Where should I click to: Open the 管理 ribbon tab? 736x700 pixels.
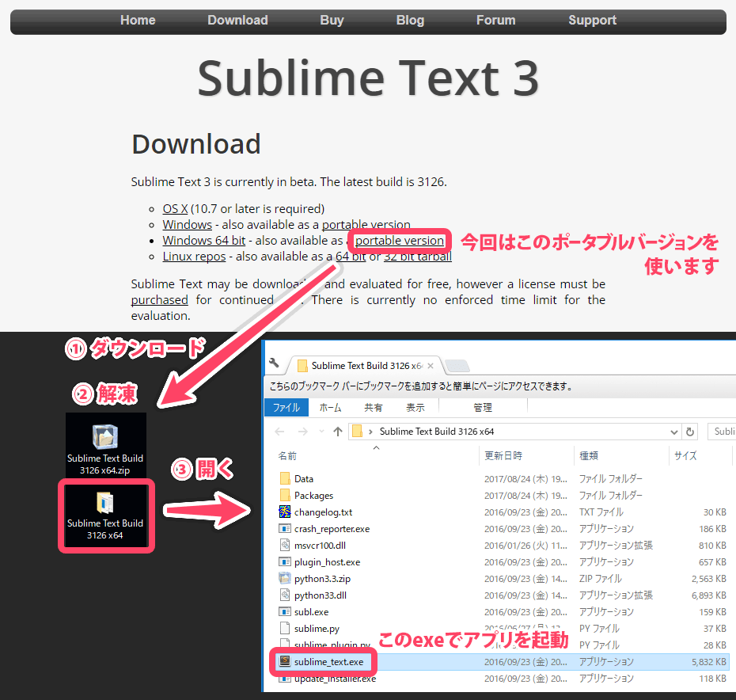pos(483,407)
